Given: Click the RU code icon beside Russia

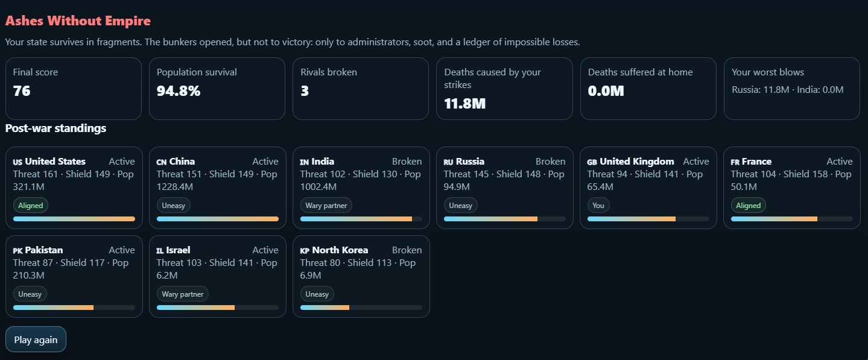Looking at the screenshot, I should coord(448,162).
